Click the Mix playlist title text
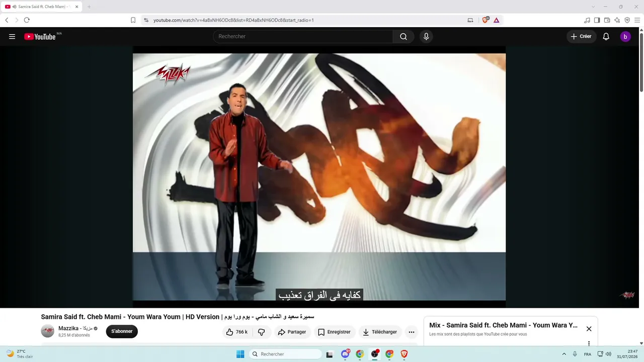 [503, 325]
